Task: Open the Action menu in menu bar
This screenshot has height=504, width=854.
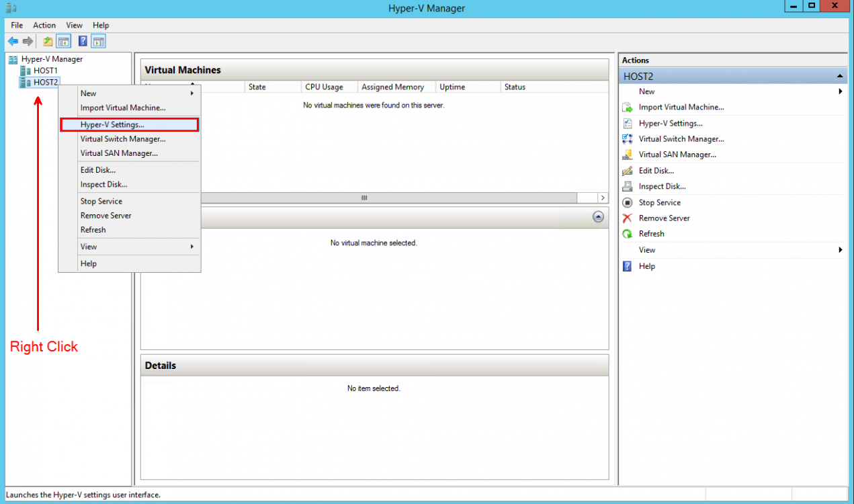Action: tap(44, 26)
